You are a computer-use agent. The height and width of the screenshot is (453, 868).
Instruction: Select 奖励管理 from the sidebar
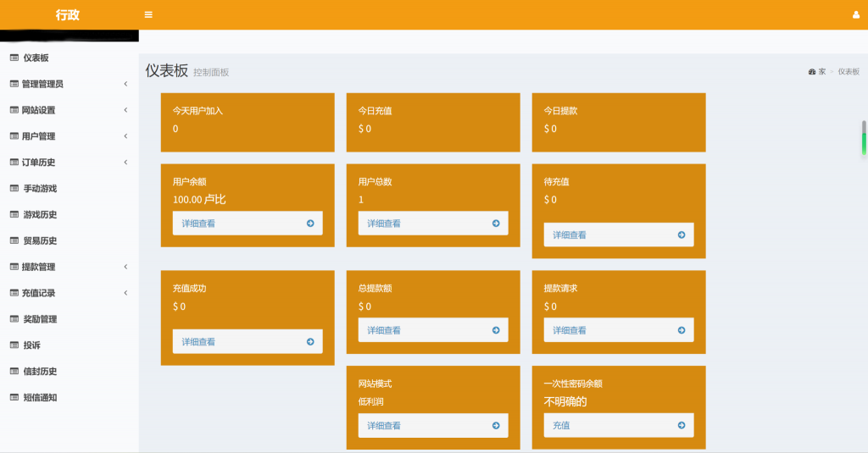(x=40, y=319)
